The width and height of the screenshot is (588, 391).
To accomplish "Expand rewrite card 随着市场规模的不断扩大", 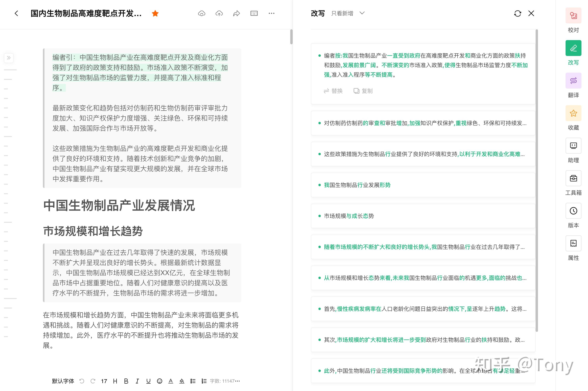I will point(423,247).
